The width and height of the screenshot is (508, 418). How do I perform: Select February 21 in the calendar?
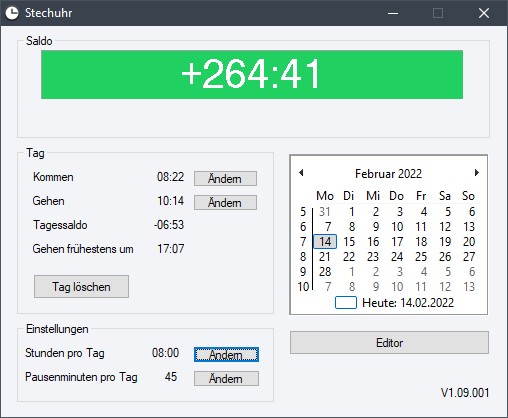coord(325,257)
